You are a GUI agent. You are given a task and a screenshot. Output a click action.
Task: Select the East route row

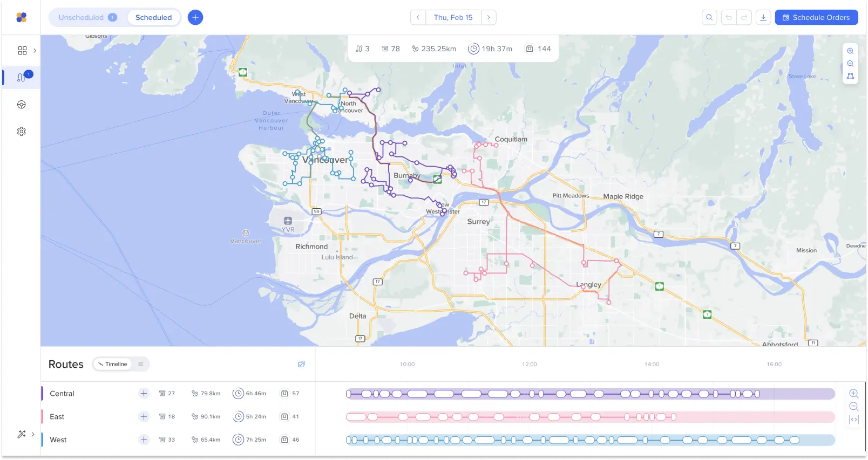(x=178, y=417)
